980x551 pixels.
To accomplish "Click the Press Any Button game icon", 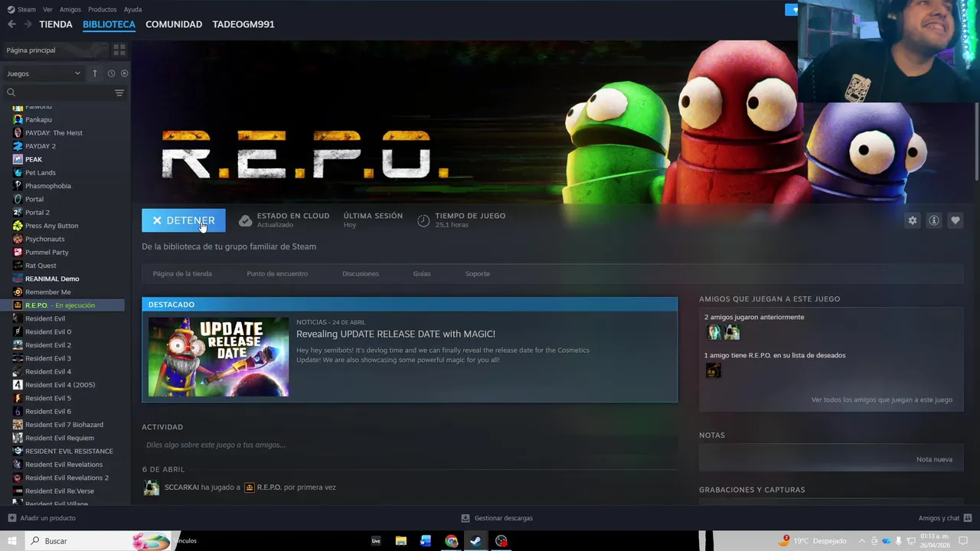I will 18,226.
